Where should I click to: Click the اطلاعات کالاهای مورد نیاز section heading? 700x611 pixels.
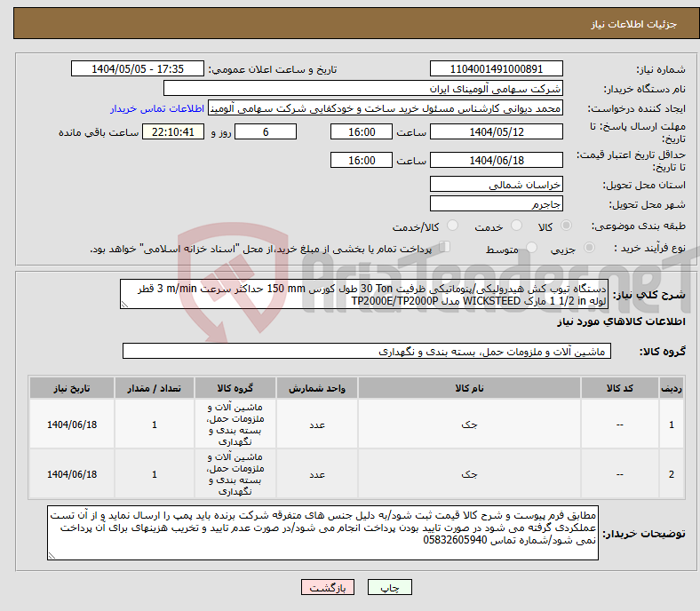(621, 321)
